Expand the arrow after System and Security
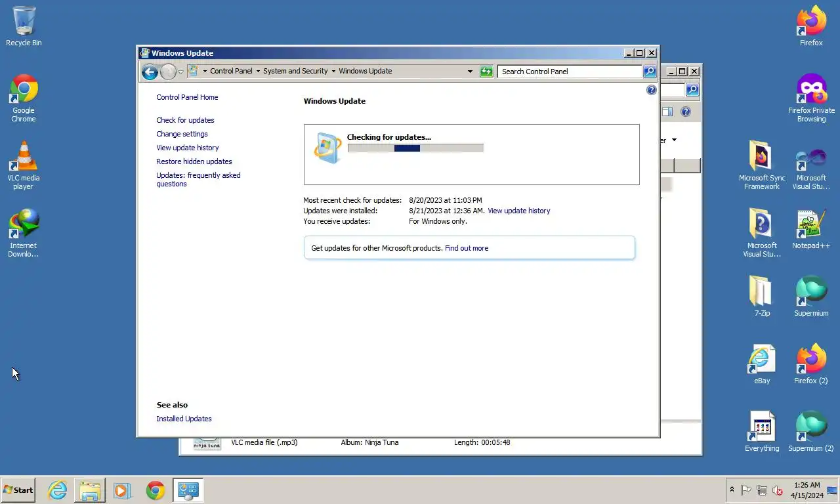This screenshot has height=504, width=840. [x=333, y=72]
